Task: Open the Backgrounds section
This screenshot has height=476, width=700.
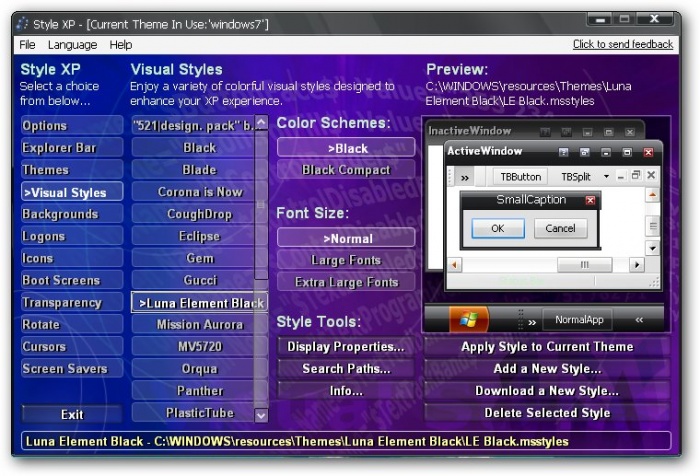Action: coord(72,214)
